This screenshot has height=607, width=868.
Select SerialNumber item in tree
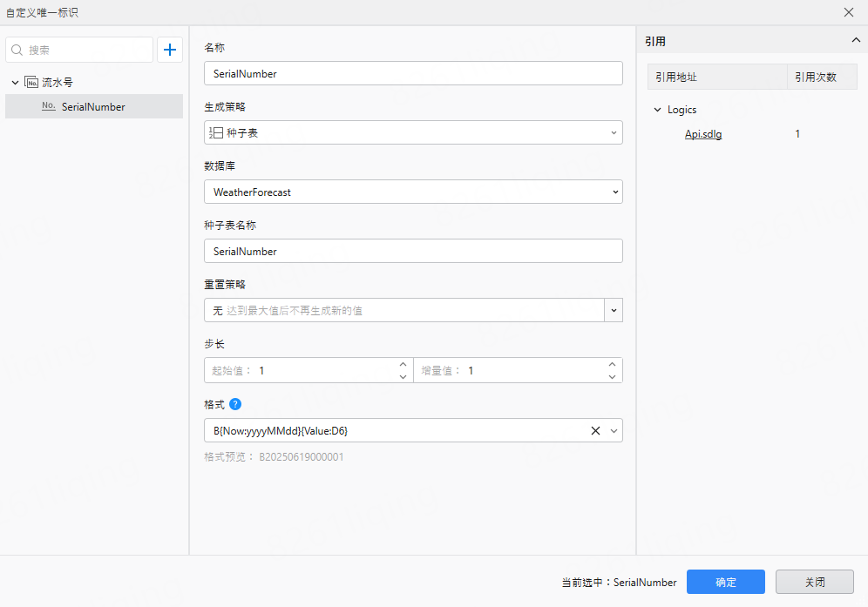(x=93, y=107)
